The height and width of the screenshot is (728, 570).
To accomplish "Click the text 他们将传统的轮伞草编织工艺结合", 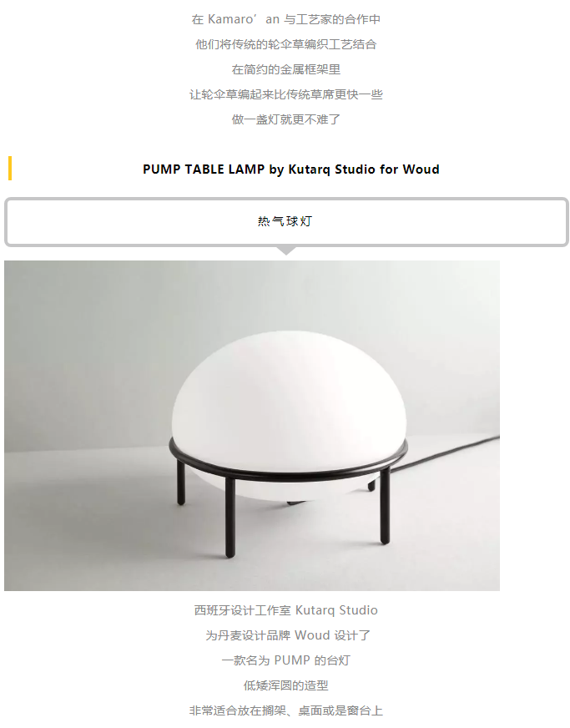I will 286,44.
